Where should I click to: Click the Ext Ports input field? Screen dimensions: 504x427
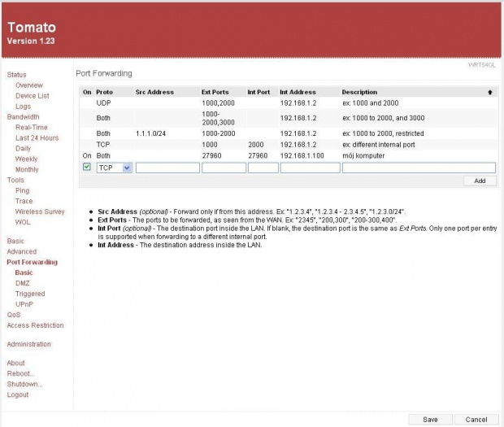[224, 168]
